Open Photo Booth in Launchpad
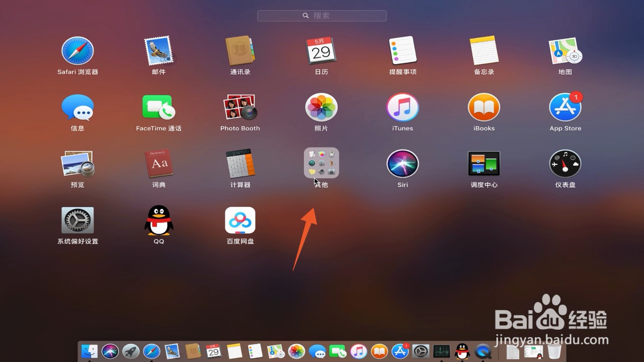The image size is (644, 362). 240,107
